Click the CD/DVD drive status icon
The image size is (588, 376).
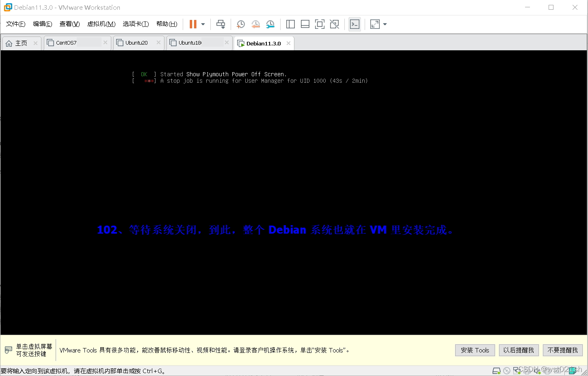click(x=507, y=371)
